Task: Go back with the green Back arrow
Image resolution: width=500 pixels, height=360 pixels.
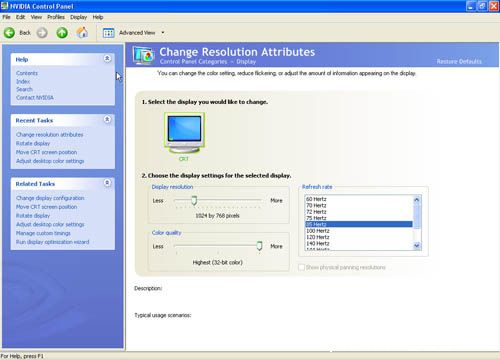Action: (10, 33)
